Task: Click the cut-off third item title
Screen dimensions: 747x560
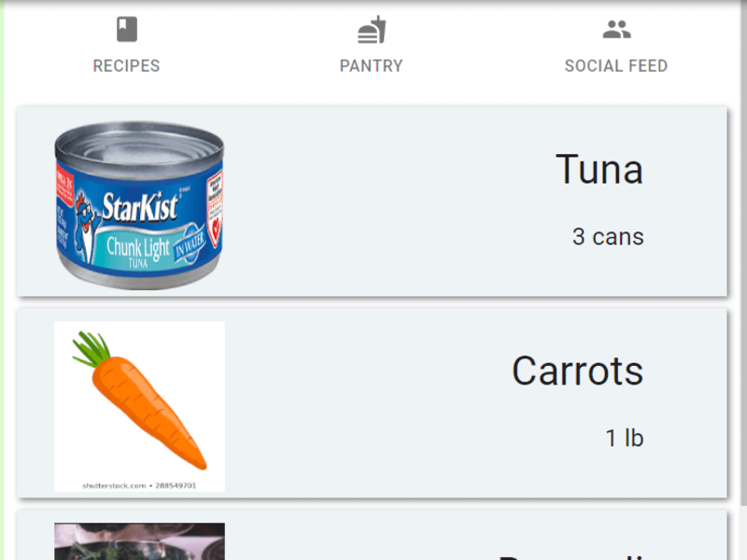Action: click(570, 553)
